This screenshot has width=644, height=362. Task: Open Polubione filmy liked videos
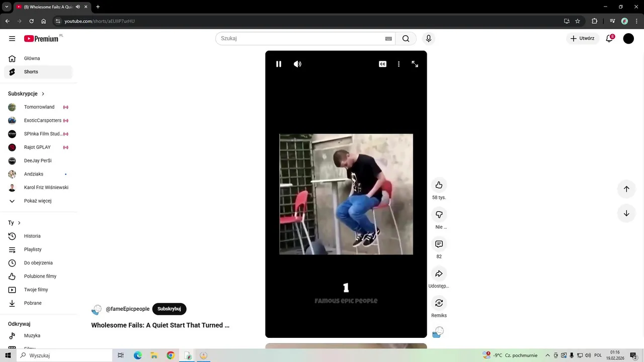[38, 277]
